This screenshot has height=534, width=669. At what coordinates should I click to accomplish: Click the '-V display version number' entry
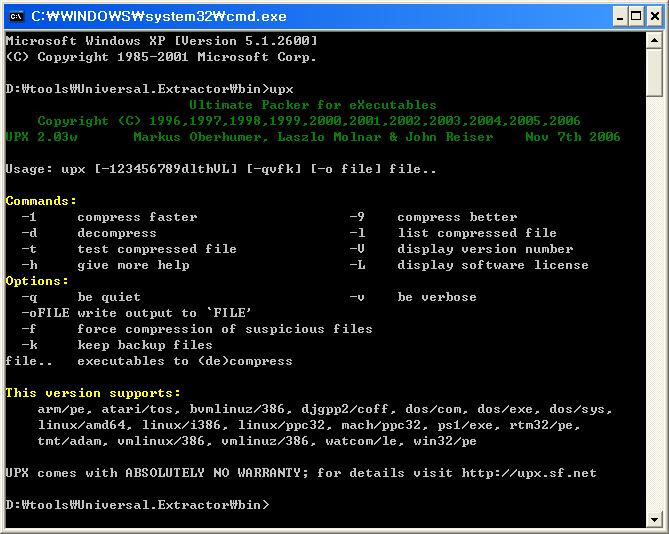tap(461, 249)
